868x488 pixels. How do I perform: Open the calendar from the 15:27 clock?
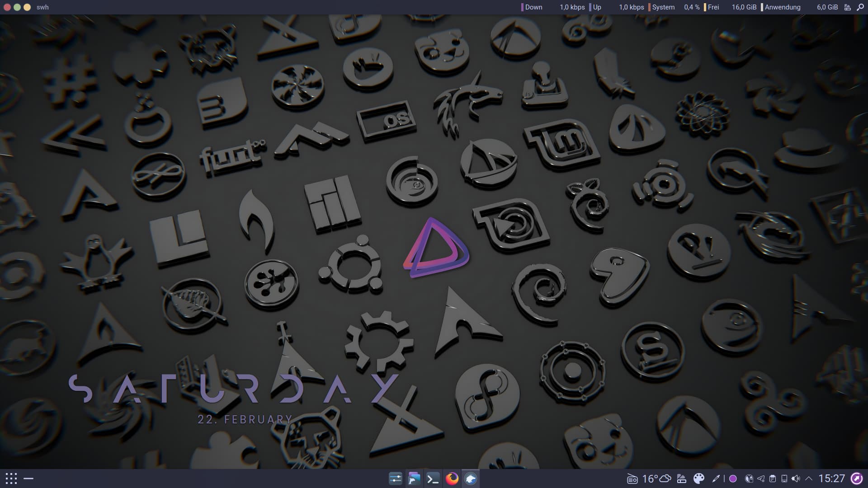coord(831,479)
